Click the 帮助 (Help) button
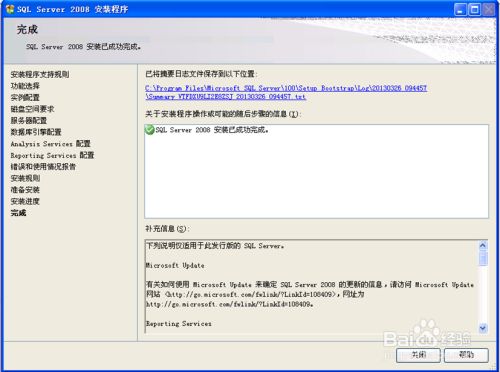The image size is (500, 372). (x=466, y=355)
